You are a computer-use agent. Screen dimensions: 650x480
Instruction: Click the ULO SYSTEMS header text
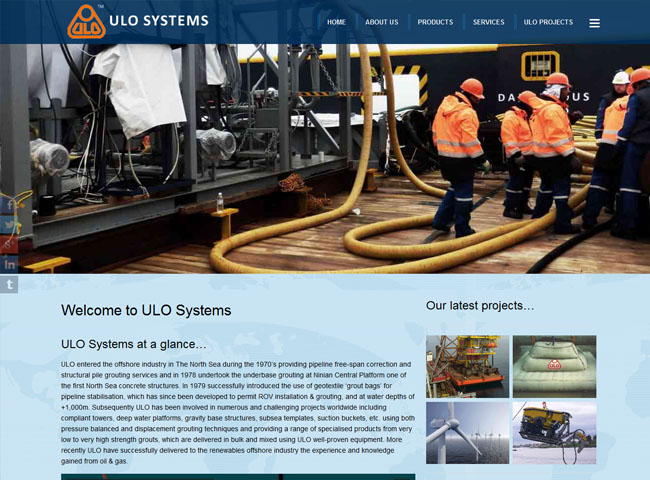[x=165, y=21]
